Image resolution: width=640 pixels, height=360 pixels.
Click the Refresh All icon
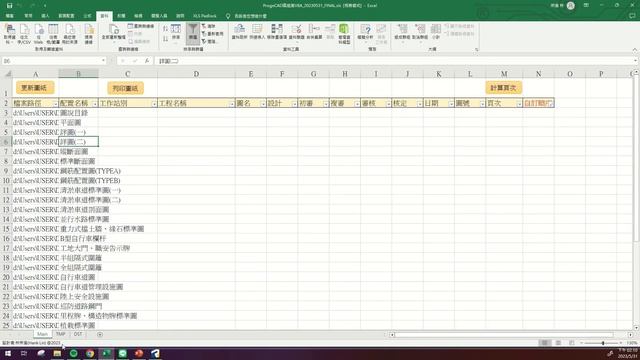point(113,33)
